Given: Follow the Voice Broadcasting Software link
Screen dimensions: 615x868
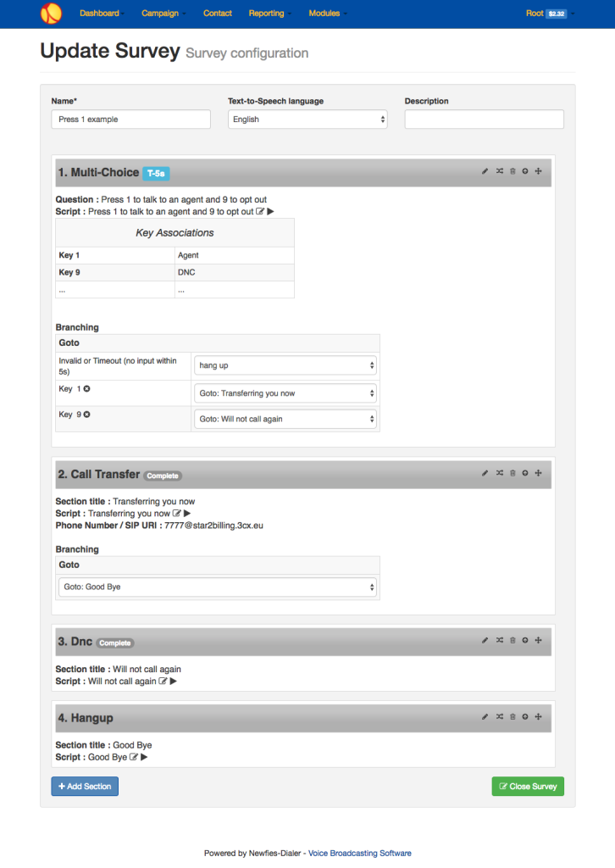Looking at the screenshot, I should [359, 852].
